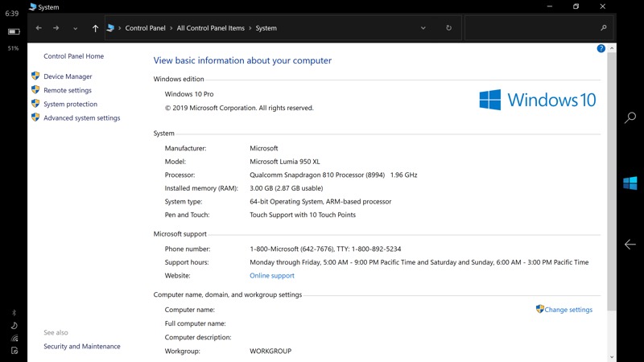644x362 pixels.
Task: Tap the Bluetooth status icon
Action: (x=14, y=313)
